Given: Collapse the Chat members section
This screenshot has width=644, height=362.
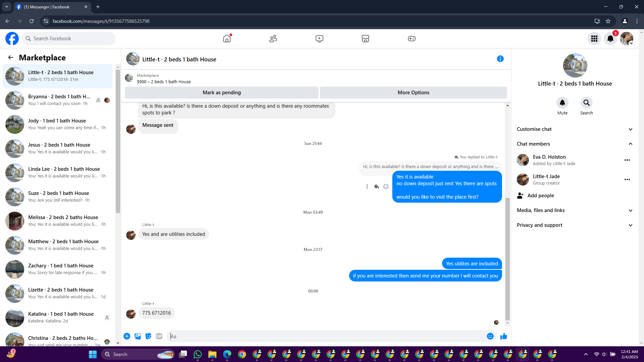Looking at the screenshot, I should click(x=575, y=144).
